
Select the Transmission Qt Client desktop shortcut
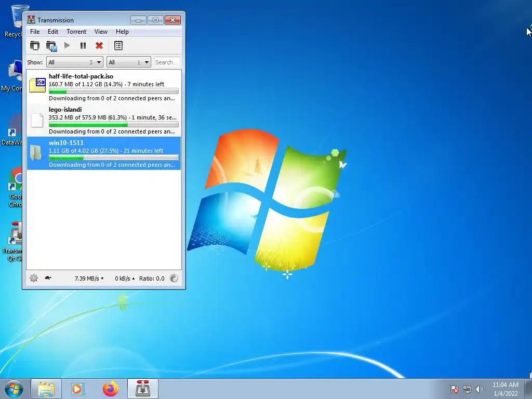pyautogui.click(x=12, y=241)
